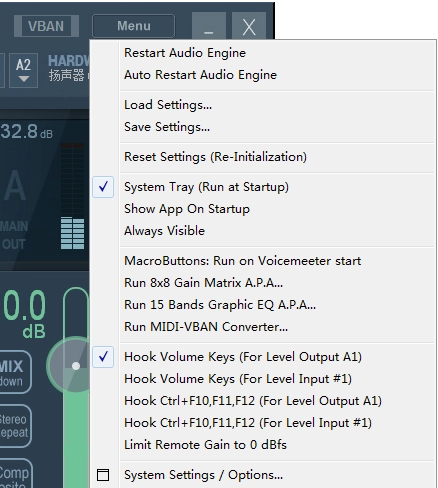Viewport: 438px width, 488px height.
Task: Click the Composite mode button
Action: [15, 474]
